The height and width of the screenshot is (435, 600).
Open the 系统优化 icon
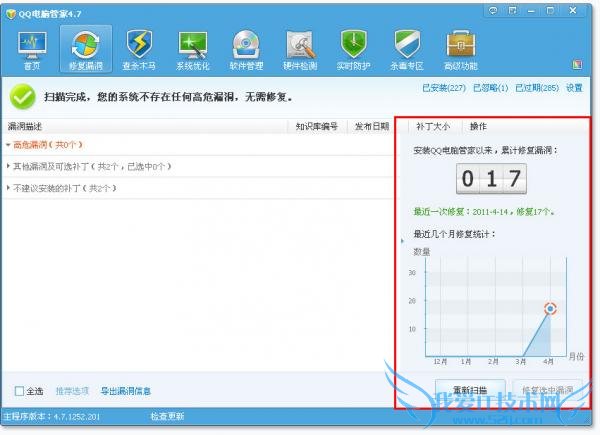click(193, 50)
